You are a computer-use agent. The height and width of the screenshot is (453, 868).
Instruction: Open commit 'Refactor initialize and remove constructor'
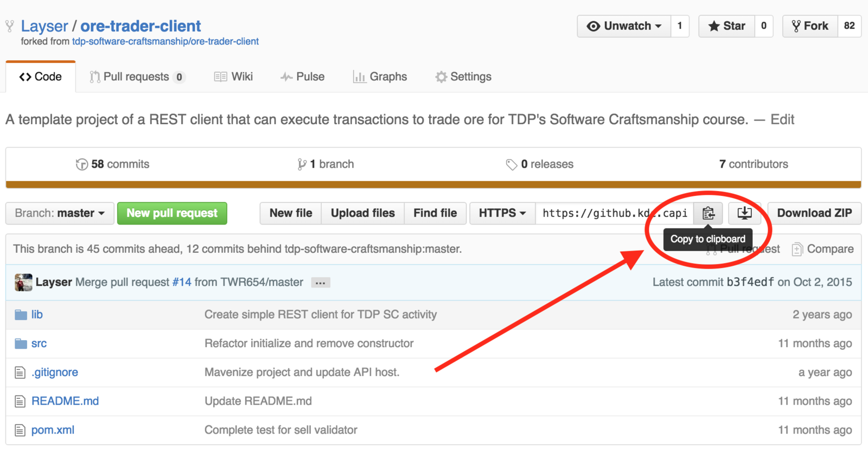(309, 343)
